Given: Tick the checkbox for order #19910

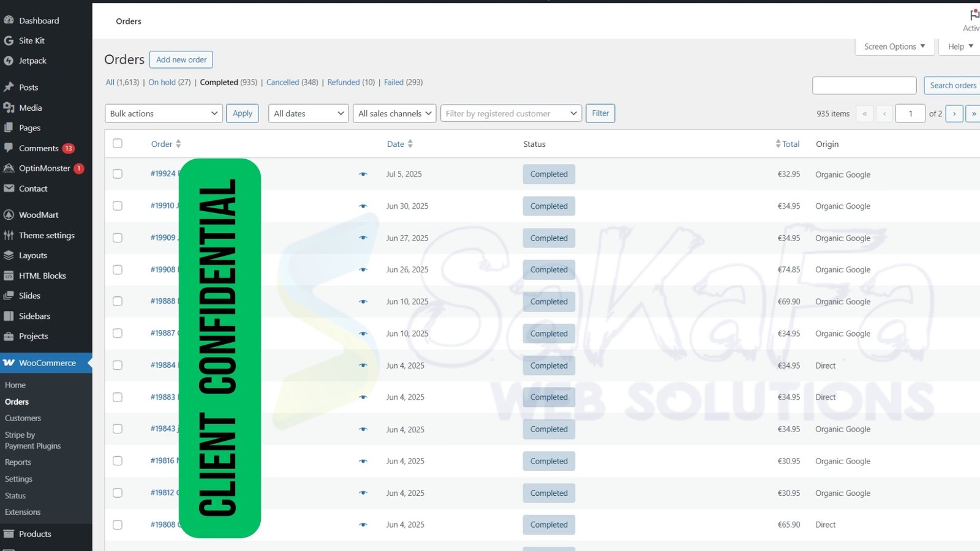Looking at the screenshot, I should [x=118, y=206].
